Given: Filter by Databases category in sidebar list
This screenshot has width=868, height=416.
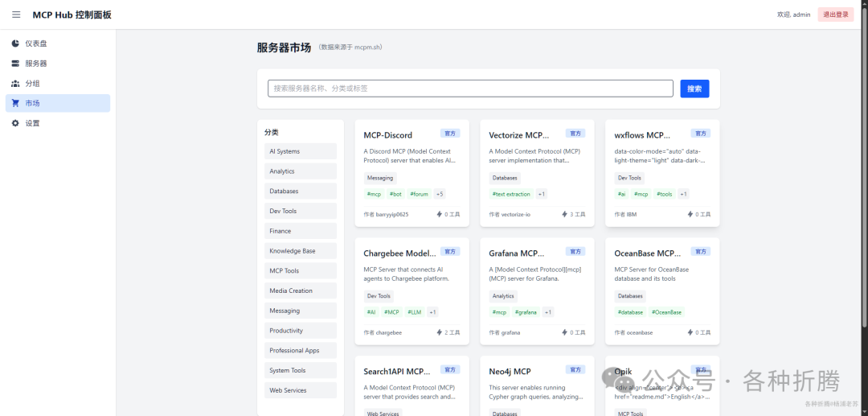Looking at the screenshot, I should [x=301, y=192].
